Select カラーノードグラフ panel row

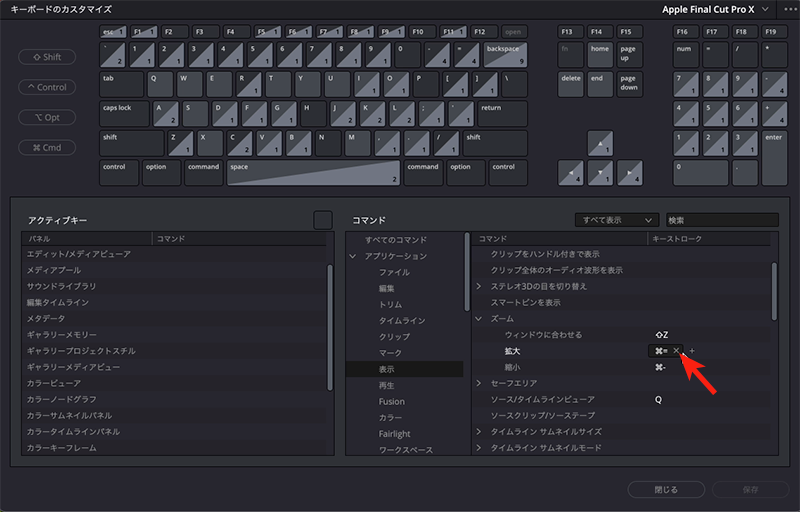click(x=173, y=399)
